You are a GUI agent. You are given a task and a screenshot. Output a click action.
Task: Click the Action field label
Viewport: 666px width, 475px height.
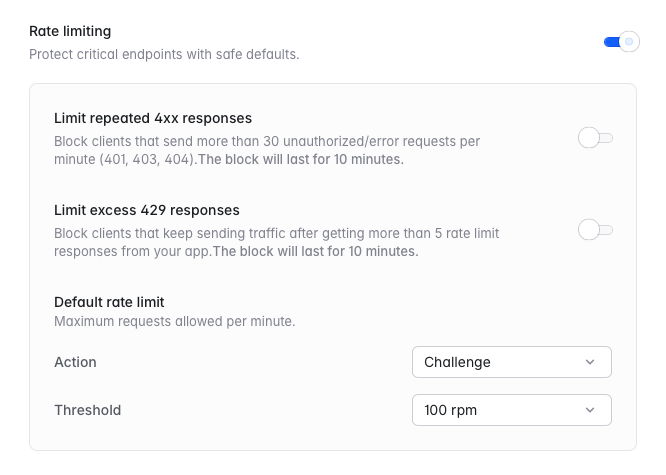(x=75, y=362)
